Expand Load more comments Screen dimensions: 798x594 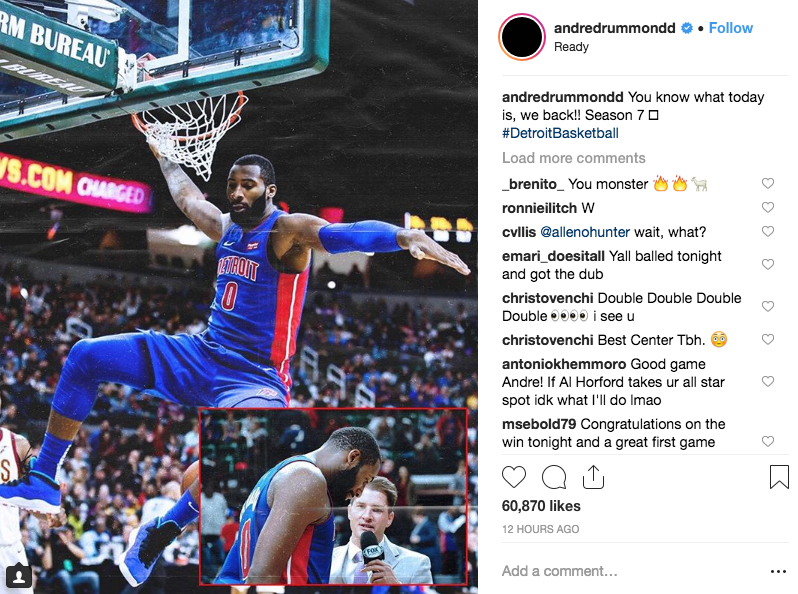pyautogui.click(x=574, y=158)
